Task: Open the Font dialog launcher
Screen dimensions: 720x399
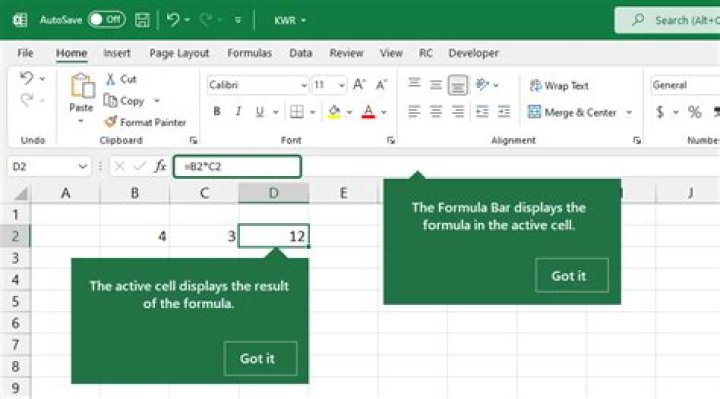Action: (391, 140)
